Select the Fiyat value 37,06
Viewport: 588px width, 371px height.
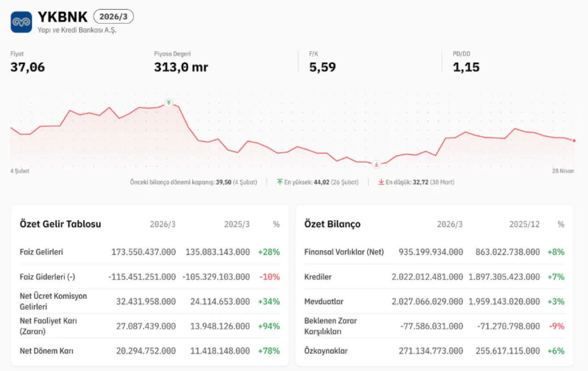(x=28, y=67)
